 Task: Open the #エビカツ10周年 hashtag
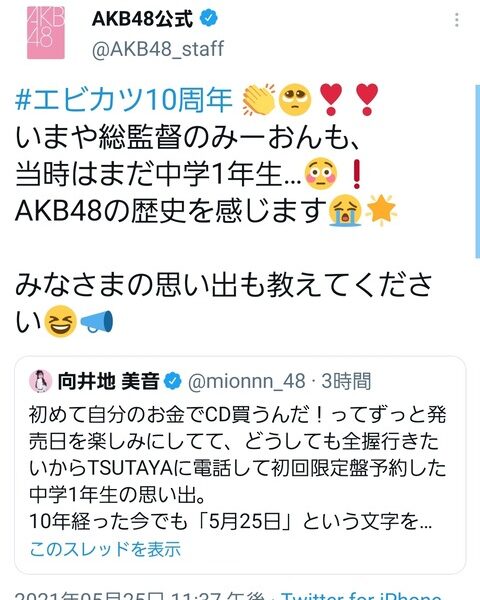[x=123, y=99]
